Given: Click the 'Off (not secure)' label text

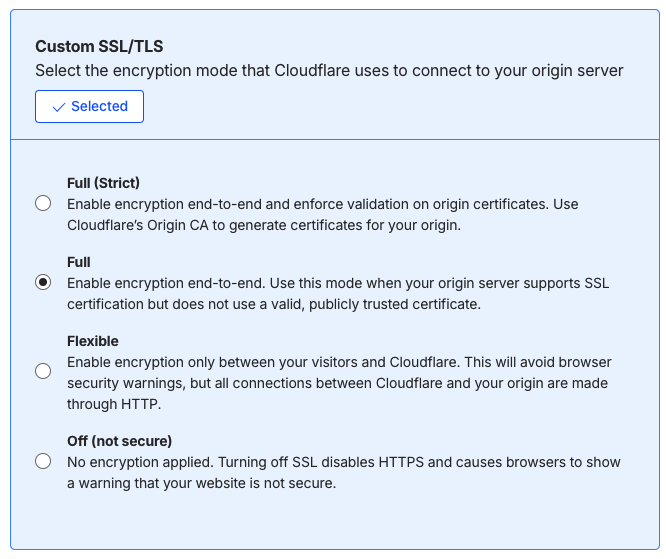Looking at the screenshot, I should [x=119, y=441].
